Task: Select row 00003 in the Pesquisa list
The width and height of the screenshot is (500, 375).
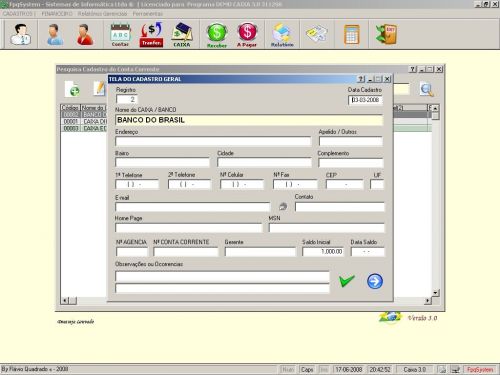Action: click(x=84, y=128)
